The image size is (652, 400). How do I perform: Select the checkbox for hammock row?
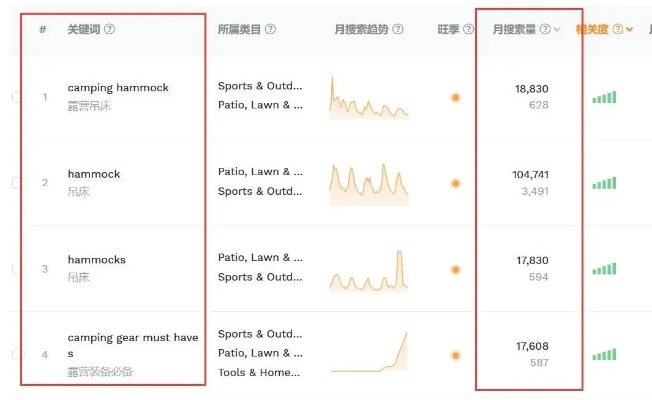click(17, 183)
